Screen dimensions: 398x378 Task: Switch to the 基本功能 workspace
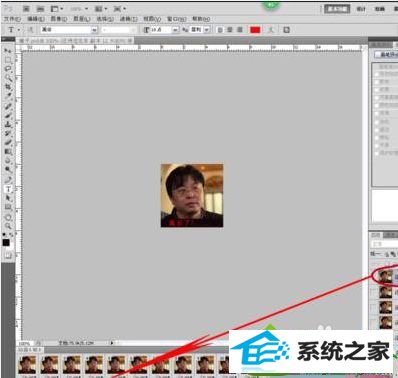(337, 9)
